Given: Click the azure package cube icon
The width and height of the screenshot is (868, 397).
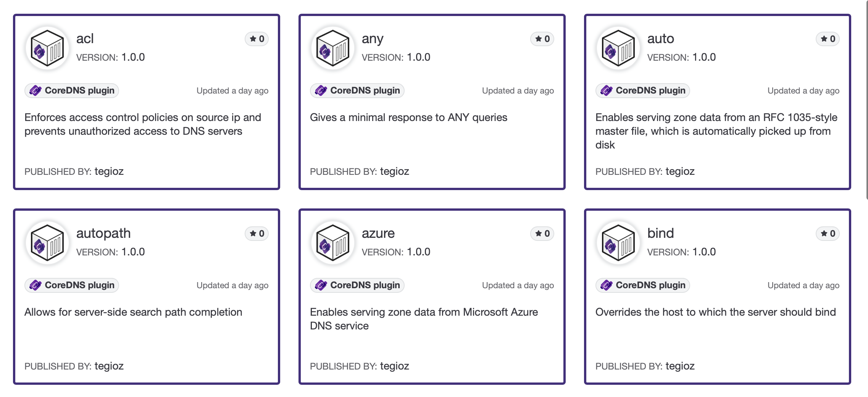Looking at the screenshot, I should coord(332,242).
